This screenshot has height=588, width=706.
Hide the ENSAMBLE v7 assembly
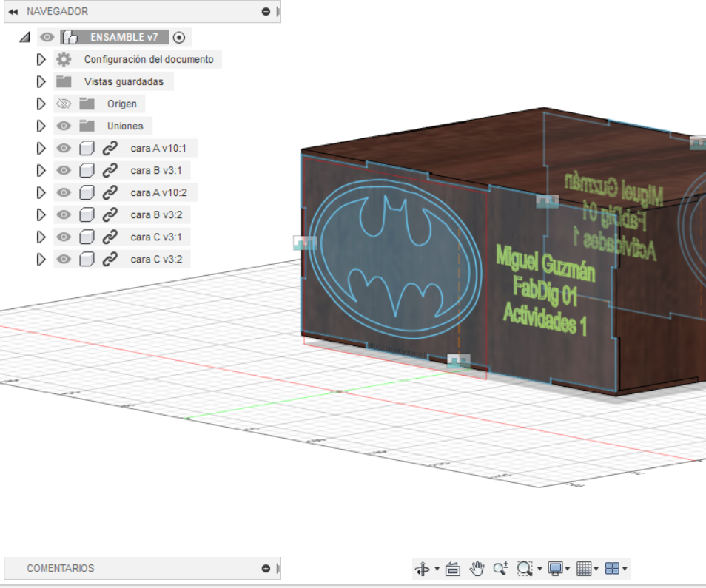(x=47, y=36)
